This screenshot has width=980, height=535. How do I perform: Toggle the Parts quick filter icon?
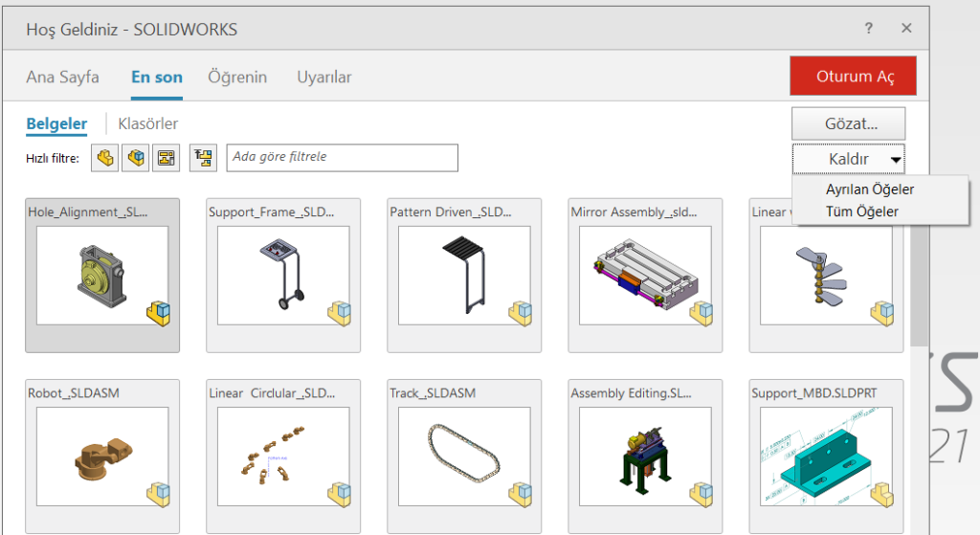click(104, 158)
